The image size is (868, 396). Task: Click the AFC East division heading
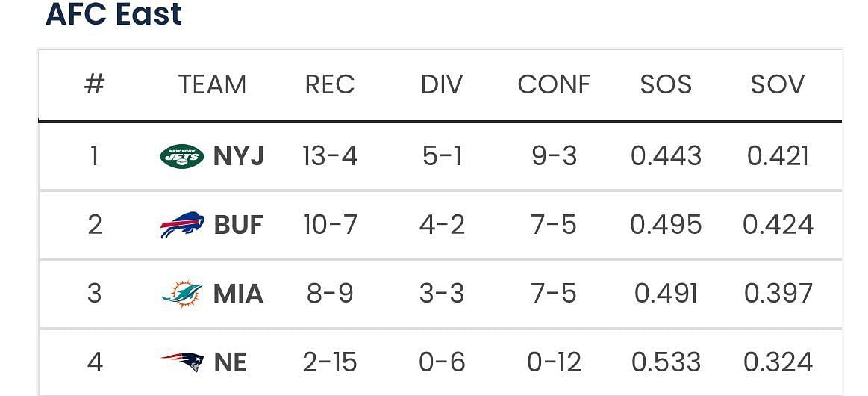(113, 15)
